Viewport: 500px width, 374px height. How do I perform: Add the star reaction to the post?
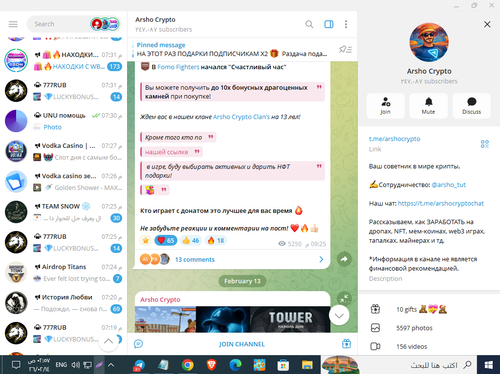click(x=146, y=240)
